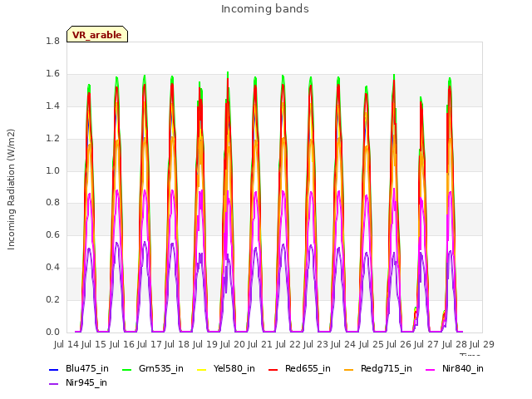
Task: Click the red Red655_in legend swatch
Action: [x=273, y=369]
